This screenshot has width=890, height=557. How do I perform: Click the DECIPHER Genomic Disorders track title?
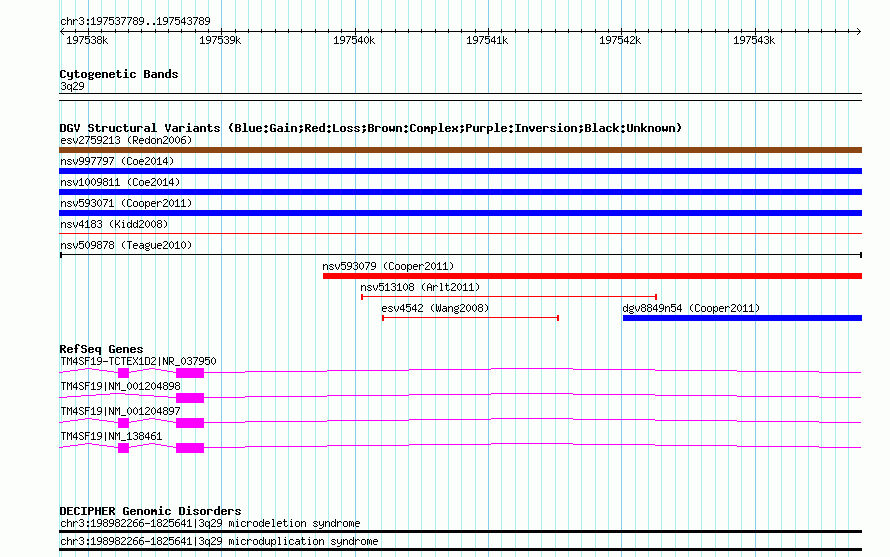[150, 511]
